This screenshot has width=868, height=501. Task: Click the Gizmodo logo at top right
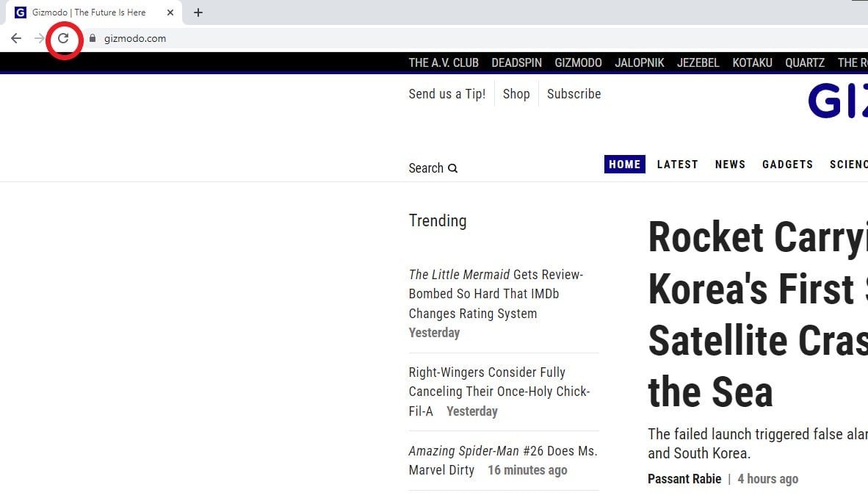click(837, 101)
